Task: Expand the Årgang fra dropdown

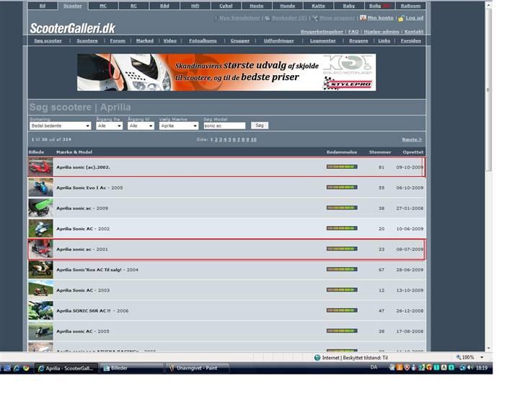Action: tap(109, 126)
